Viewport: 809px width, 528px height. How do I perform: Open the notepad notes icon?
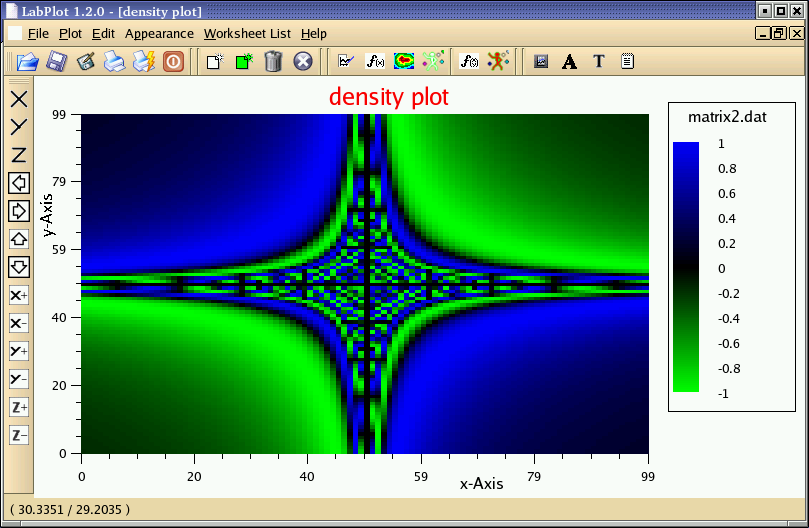[627, 61]
